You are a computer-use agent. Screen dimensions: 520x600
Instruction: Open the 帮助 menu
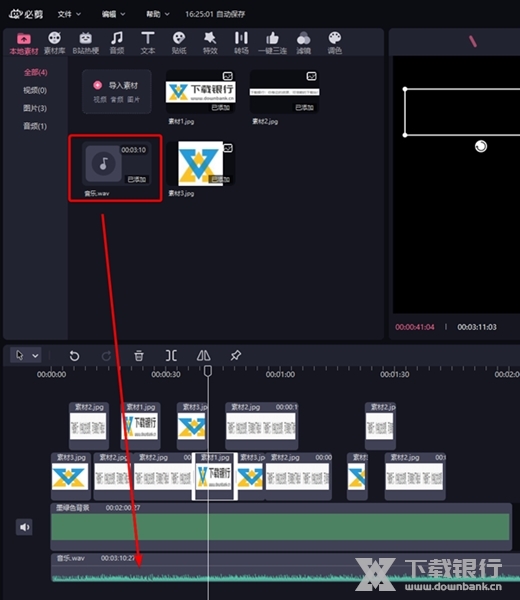[x=158, y=14]
